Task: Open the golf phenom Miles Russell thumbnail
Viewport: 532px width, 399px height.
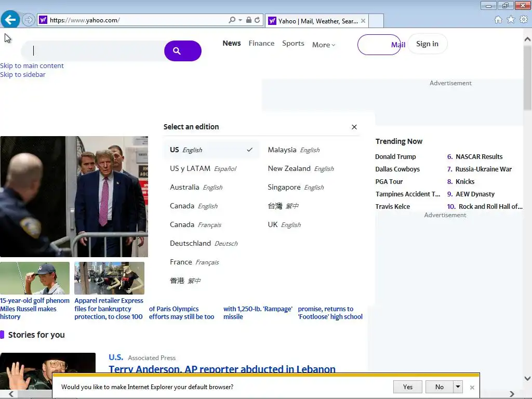Action: (x=35, y=278)
